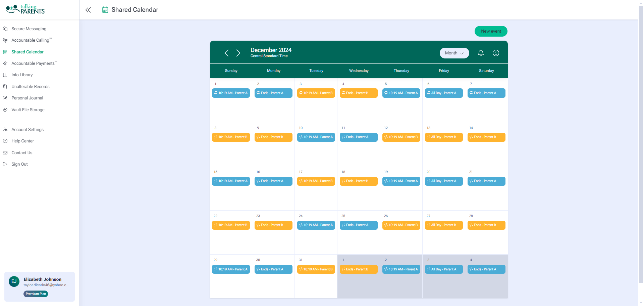The height and width of the screenshot is (306, 644).
Task: Go to previous month arrow
Action: point(226,53)
